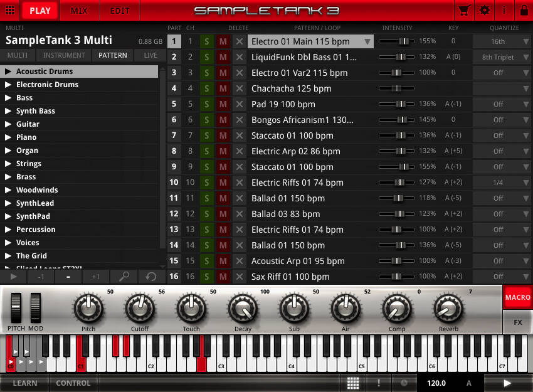Open the settings gear

(484, 10)
